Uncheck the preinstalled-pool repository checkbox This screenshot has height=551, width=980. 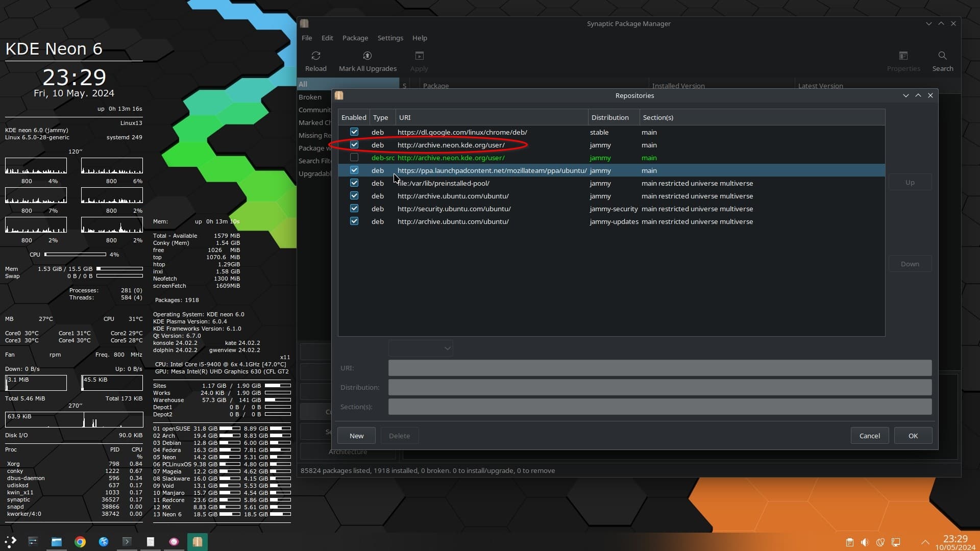tap(354, 183)
